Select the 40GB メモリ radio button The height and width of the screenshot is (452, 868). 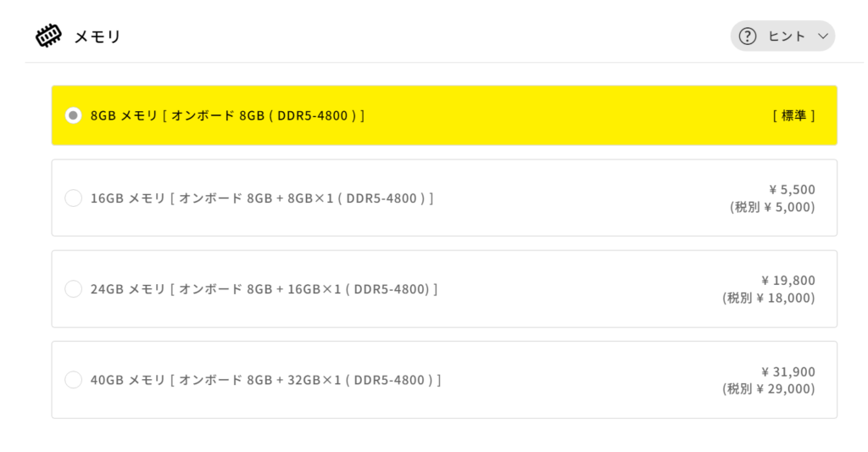pyautogui.click(x=73, y=379)
